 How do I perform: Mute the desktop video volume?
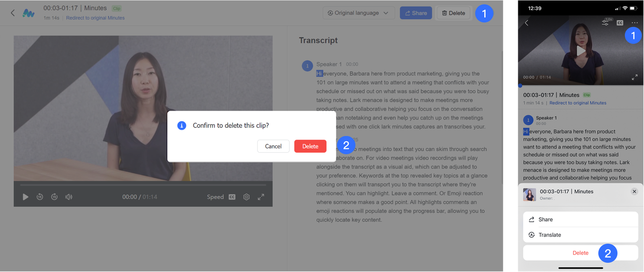pos(69,197)
